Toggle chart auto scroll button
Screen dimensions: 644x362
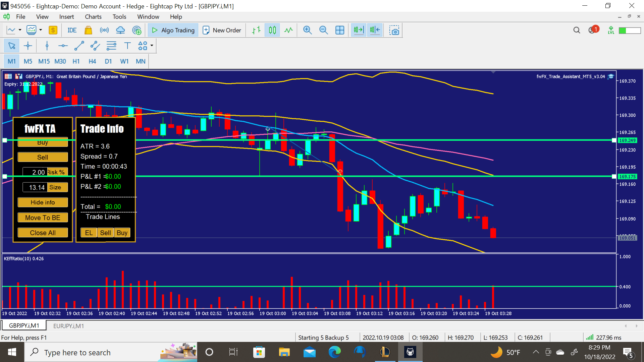click(359, 30)
